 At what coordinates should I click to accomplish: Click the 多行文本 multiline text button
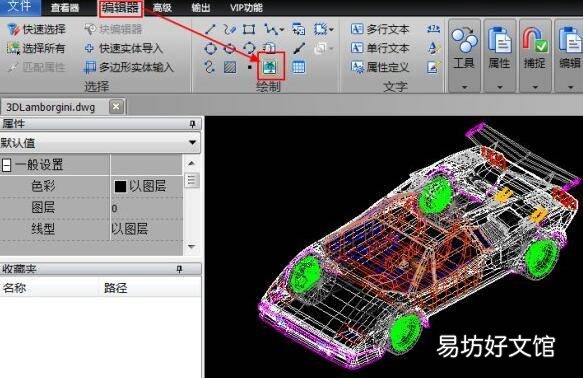click(x=380, y=29)
